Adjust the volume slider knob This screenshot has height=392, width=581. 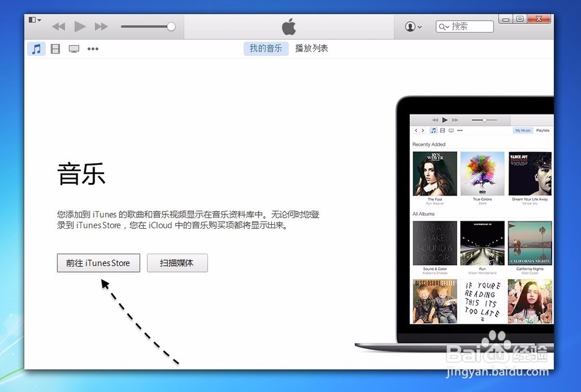tap(171, 27)
